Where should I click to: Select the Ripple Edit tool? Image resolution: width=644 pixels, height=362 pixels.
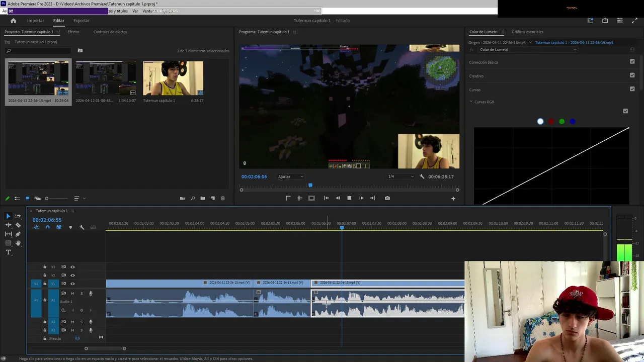tap(8, 225)
